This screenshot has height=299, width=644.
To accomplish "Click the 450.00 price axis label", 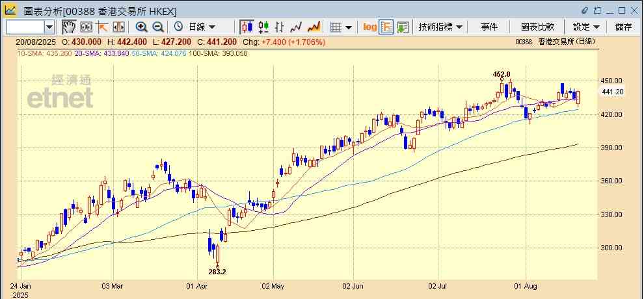I will tap(612, 81).
